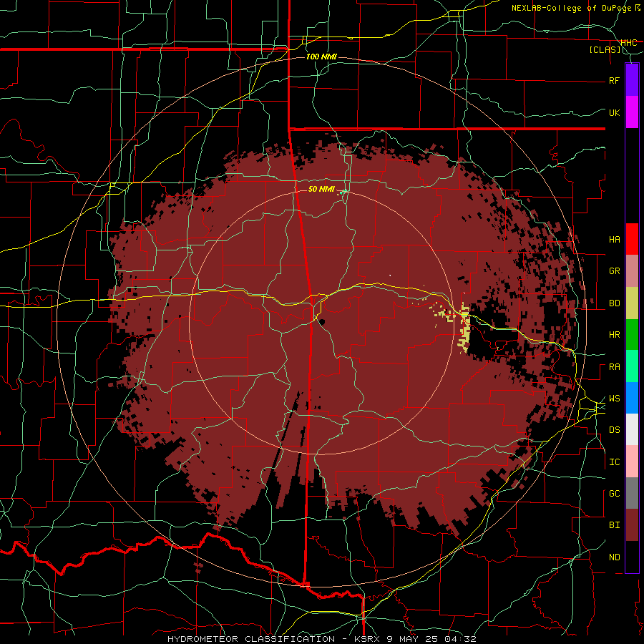Click the dark green HR legend swatch

click(x=632, y=335)
